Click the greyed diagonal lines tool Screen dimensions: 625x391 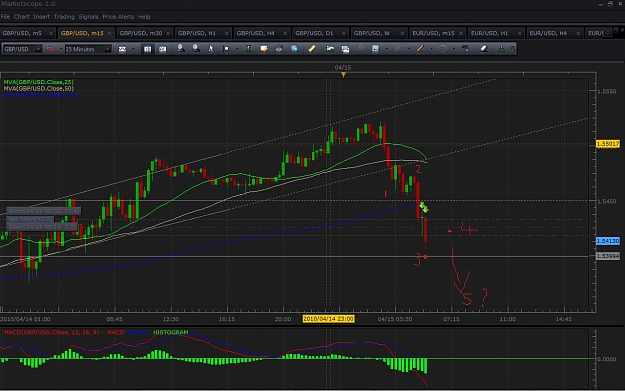coord(360,49)
